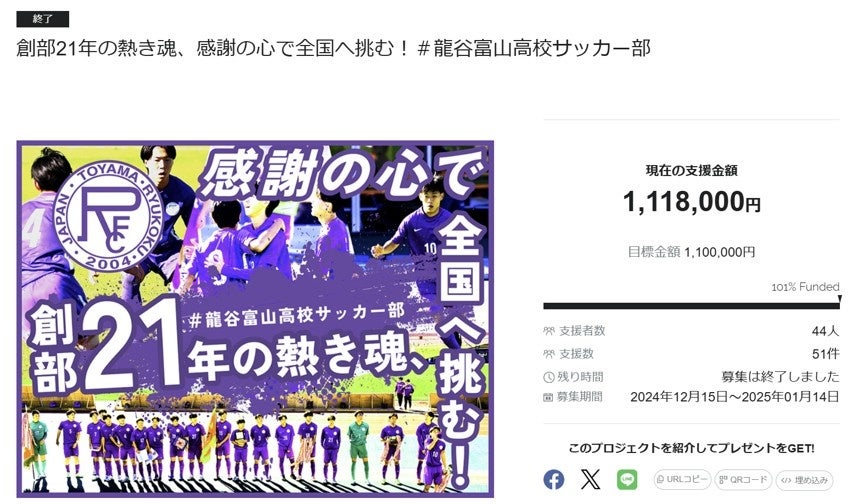Click the icon beside 支援数
Image resolution: width=852 pixels, height=504 pixels.
coord(549,354)
